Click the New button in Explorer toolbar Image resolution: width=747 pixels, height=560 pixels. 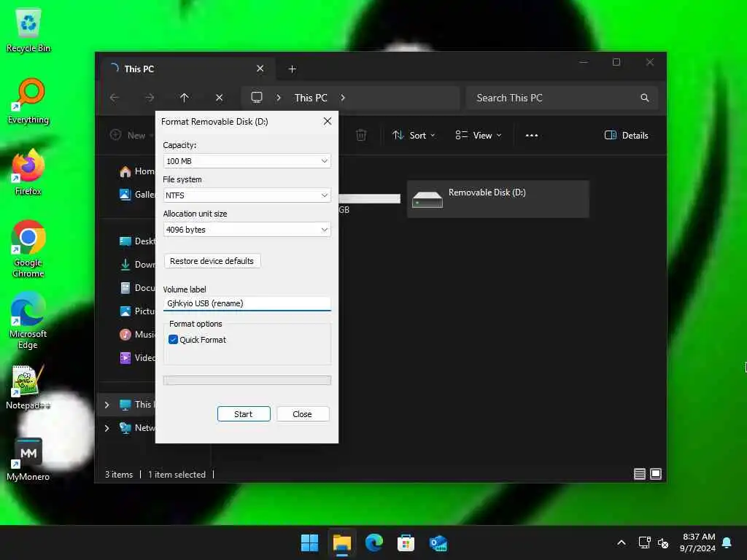(131, 135)
